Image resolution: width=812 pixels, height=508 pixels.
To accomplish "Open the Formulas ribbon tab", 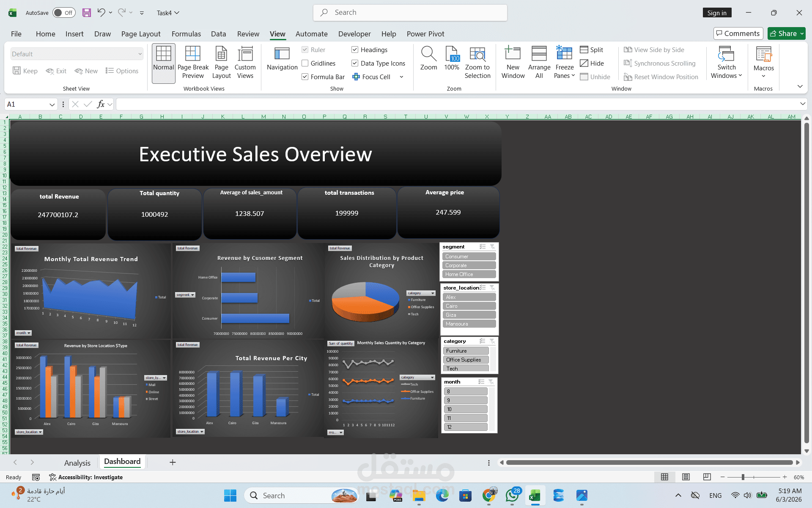I will point(186,34).
